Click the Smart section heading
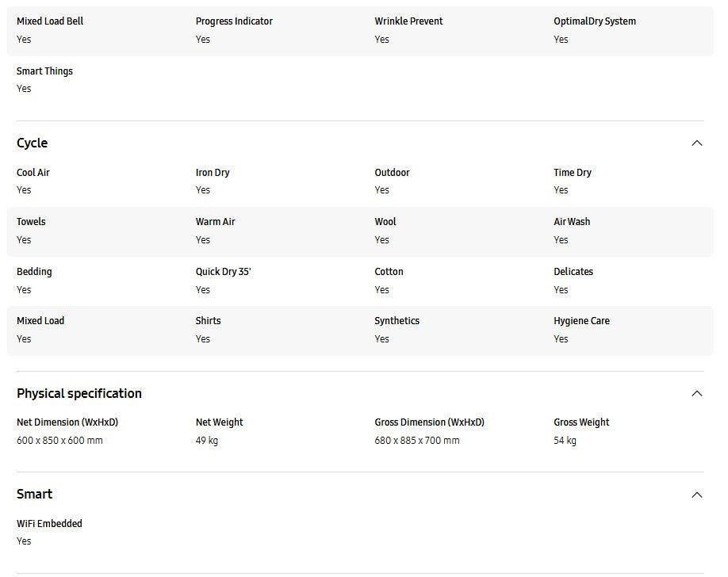728x577 pixels. click(x=35, y=495)
